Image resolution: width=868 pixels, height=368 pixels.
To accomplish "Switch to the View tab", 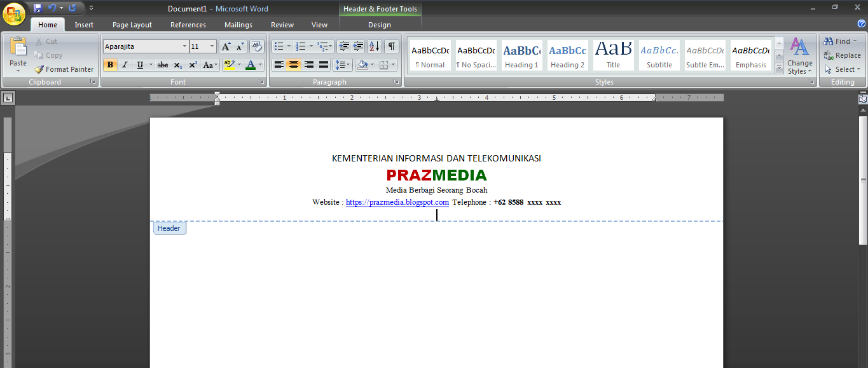I will tap(319, 25).
